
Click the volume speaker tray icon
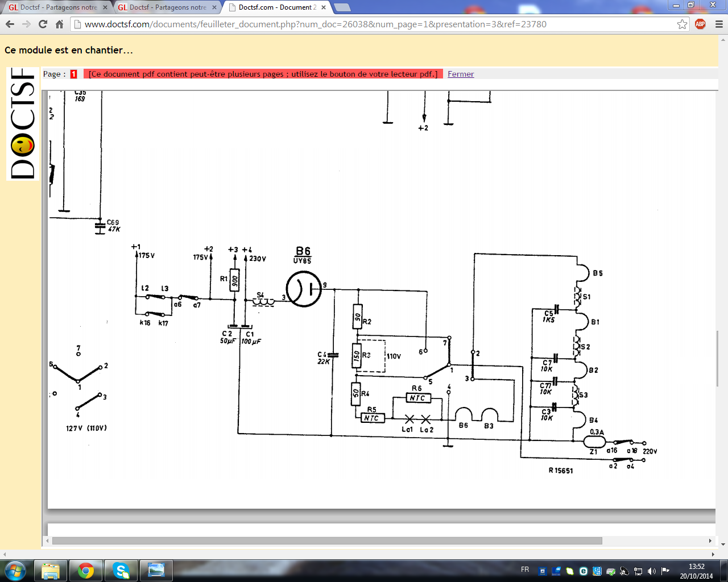point(652,571)
